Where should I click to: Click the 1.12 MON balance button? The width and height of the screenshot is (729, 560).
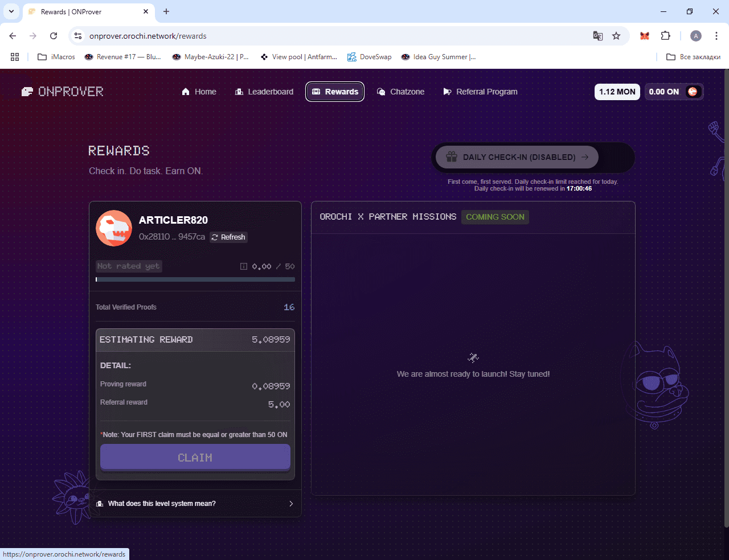click(x=617, y=92)
